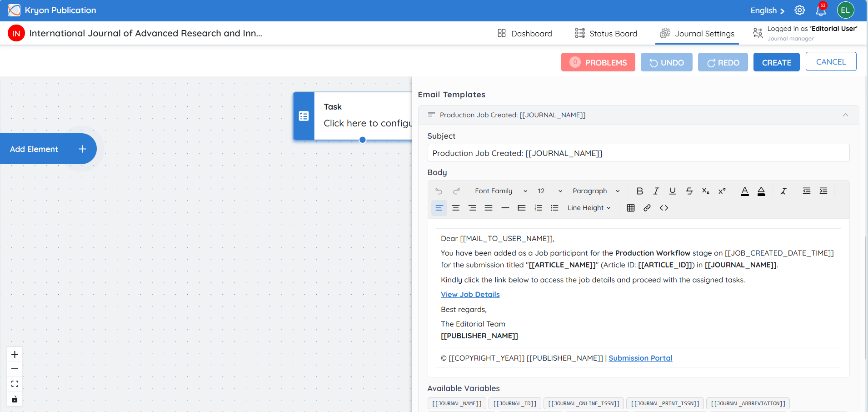This screenshot has width=868, height=412.
Task: Open the Line Height dropdown
Action: (589, 208)
